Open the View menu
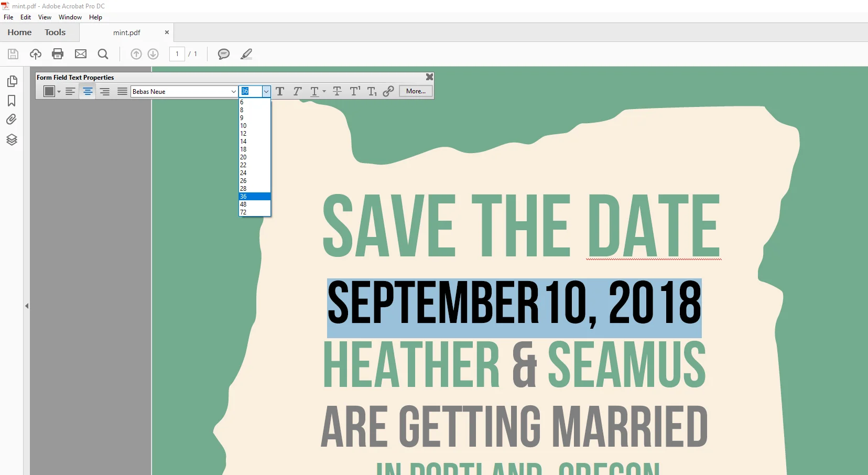The height and width of the screenshot is (475, 868). click(x=45, y=17)
